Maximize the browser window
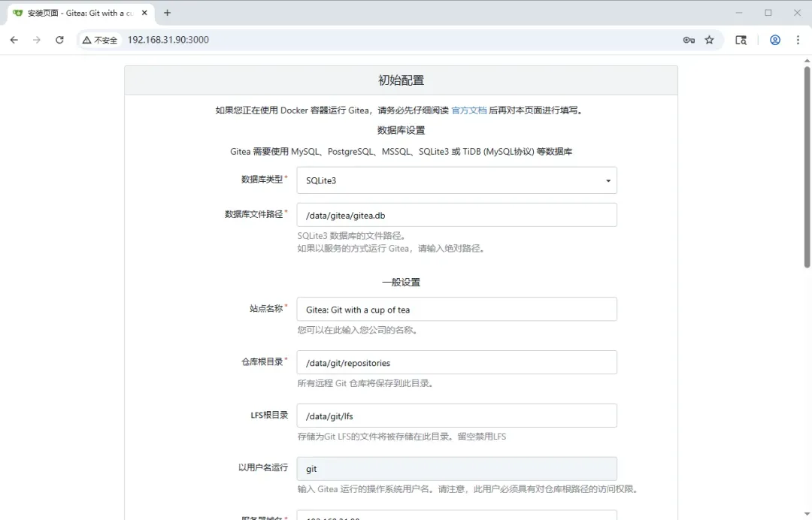812x520 pixels. click(x=768, y=13)
